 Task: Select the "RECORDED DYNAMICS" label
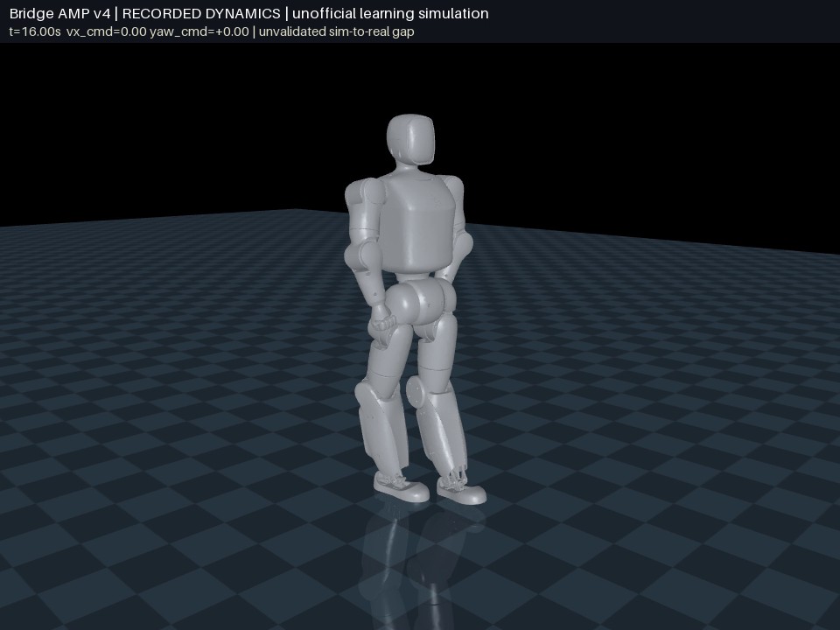pyautogui.click(x=201, y=14)
